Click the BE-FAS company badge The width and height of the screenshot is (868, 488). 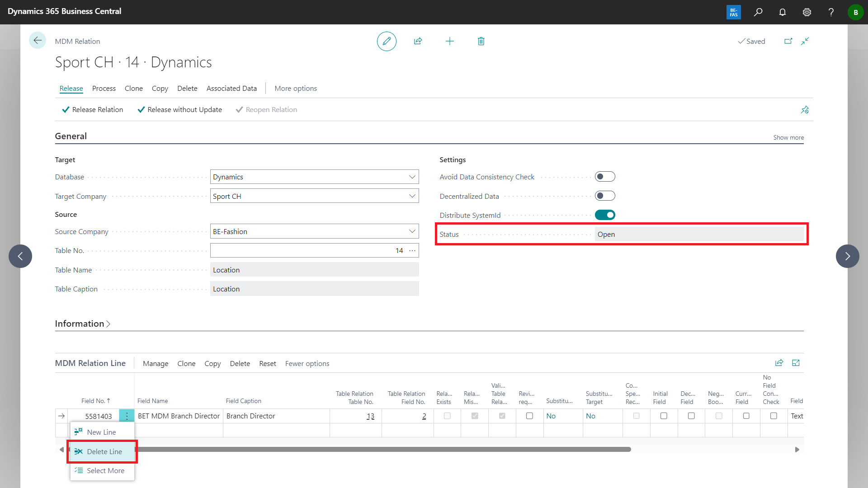(734, 12)
